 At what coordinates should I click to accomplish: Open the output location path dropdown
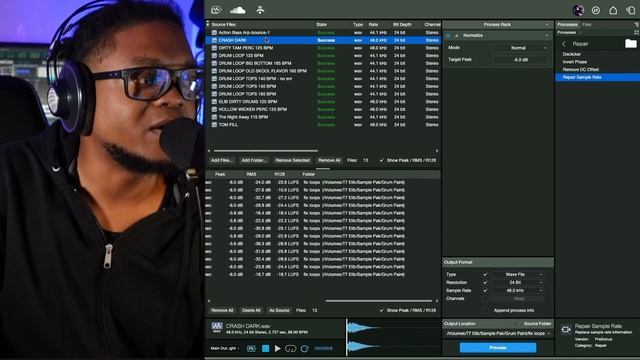tap(498, 333)
